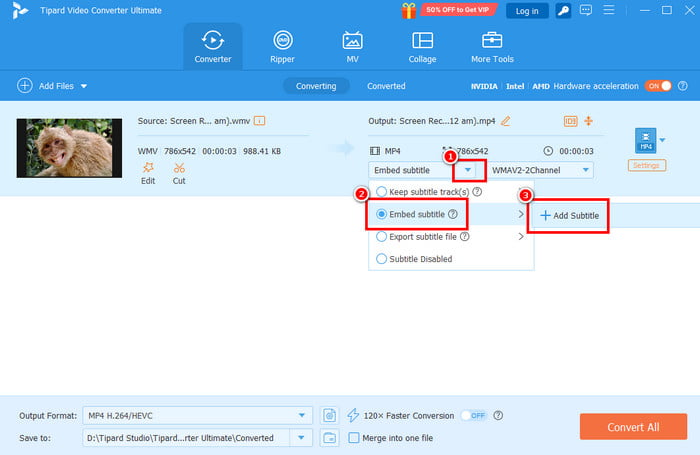Viewport: 700px width, 455px height.
Task: Open Faster Conversion help icon
Action: [x=498, y=416]
